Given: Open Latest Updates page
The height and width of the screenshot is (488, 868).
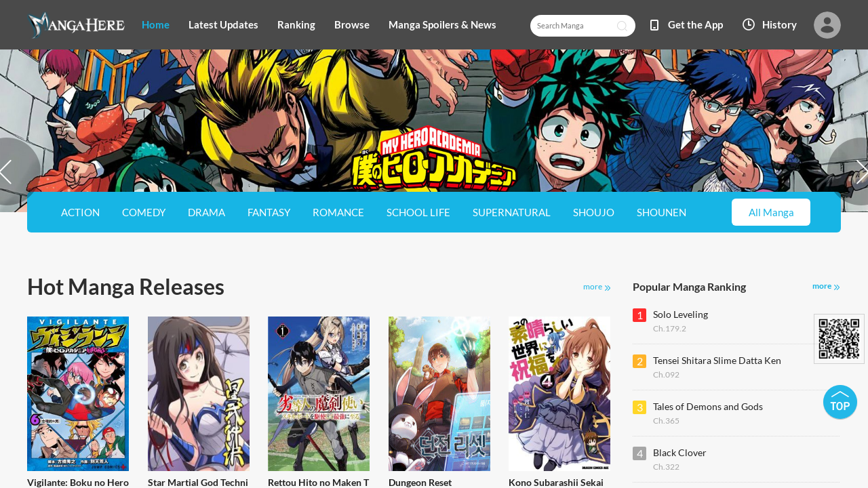Looking at the screenshot, I should pos(223,24).
